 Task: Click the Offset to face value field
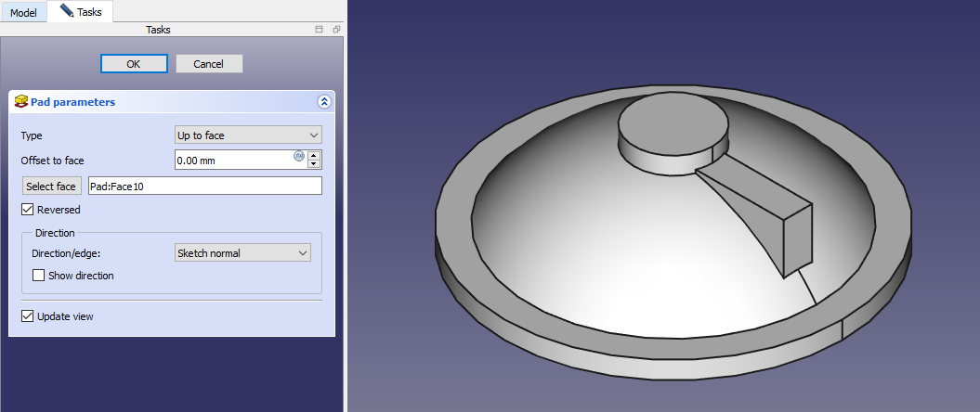click(232, 161)
